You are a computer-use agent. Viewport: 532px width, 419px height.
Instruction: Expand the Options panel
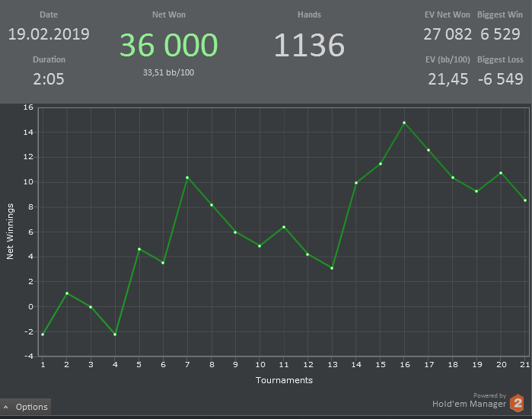coord(25,407)
